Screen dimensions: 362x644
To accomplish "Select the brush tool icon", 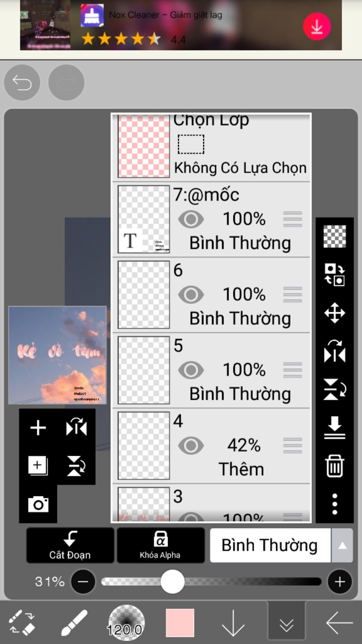I will [x=74, y=622].
